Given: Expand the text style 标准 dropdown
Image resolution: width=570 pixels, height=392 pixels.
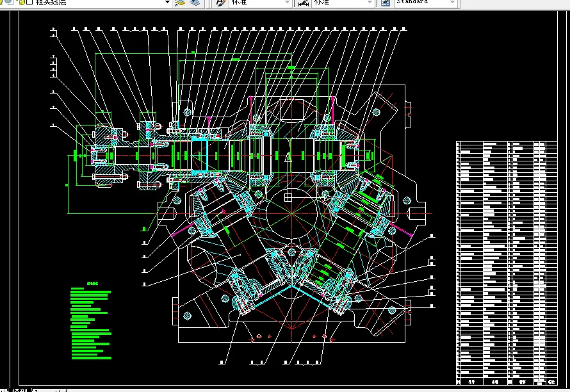Looking at the screenshot, I should pyautogui.click(x=287, y=3).
